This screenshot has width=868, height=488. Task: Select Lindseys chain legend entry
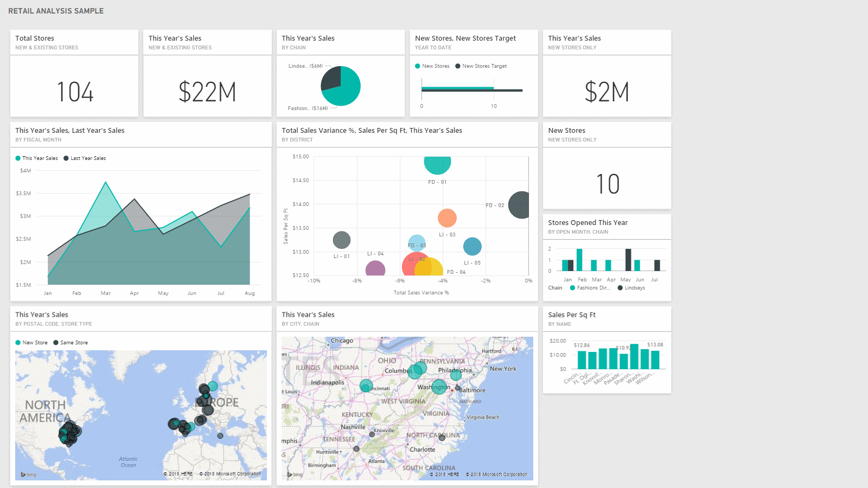[x=631, y=288]
